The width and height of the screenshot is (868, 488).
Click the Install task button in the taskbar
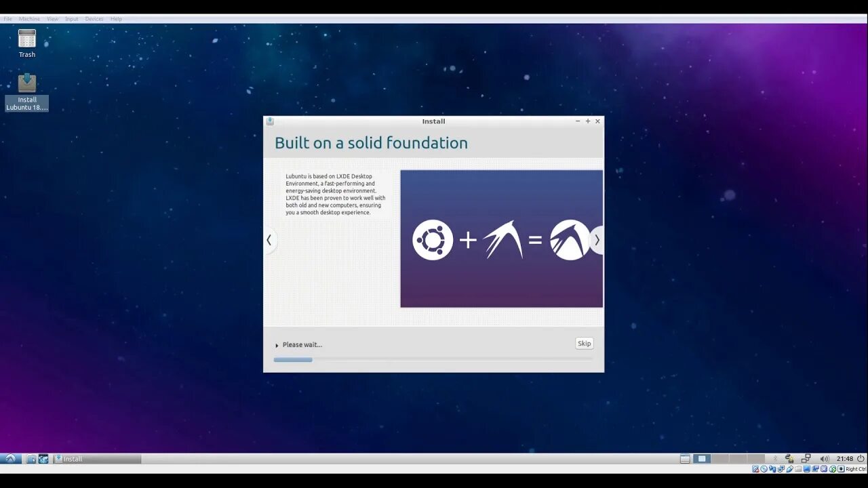coord(97,459)
